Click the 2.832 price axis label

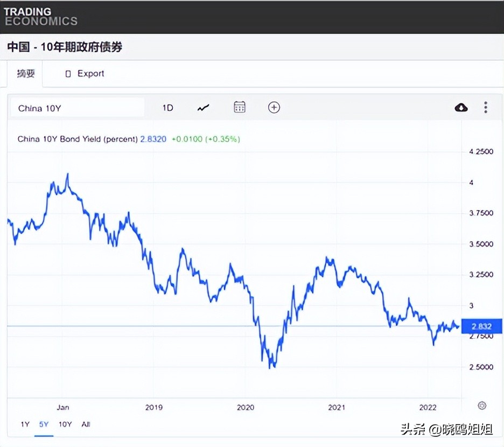tap(481, 326)
